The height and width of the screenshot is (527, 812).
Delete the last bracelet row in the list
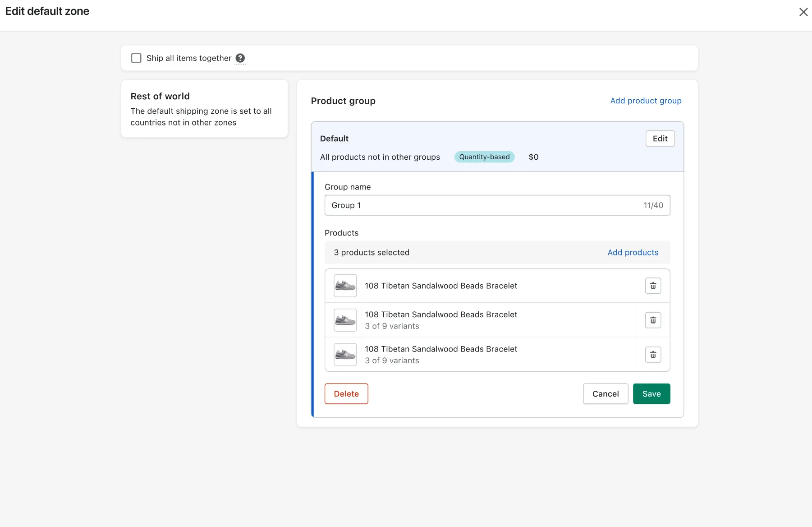(653, 355)
